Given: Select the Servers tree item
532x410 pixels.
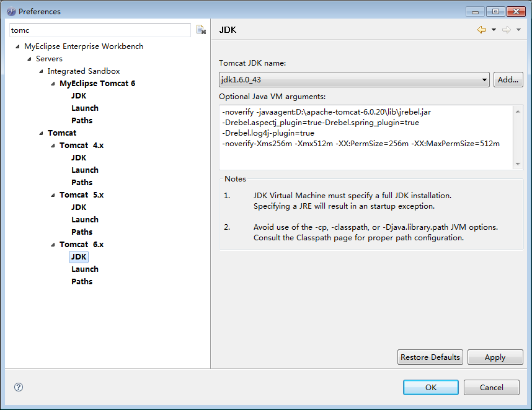Looking at the screenshot, I should (49, 59).
